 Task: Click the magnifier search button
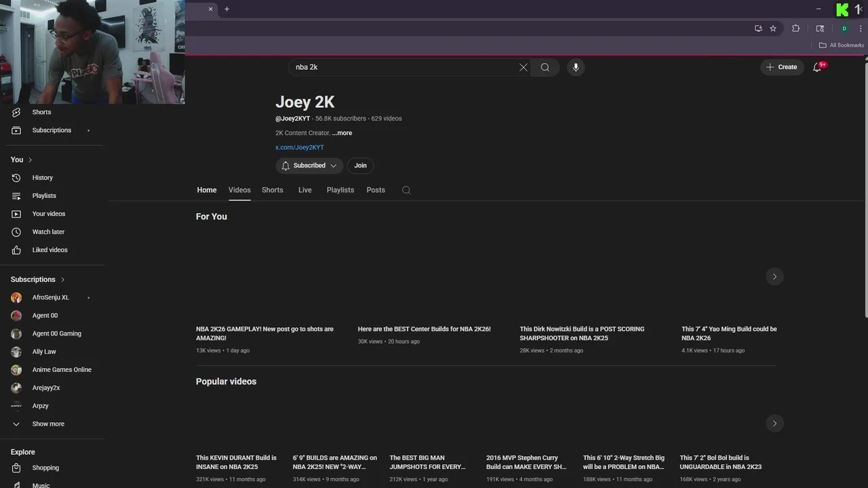[x=545, y=67]
